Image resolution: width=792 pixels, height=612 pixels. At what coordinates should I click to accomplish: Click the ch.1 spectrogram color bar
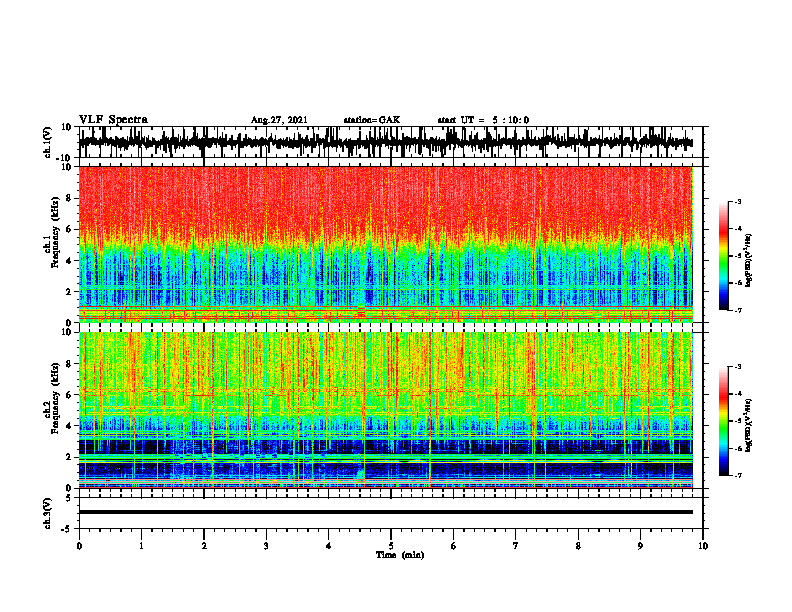pos(723,256)
